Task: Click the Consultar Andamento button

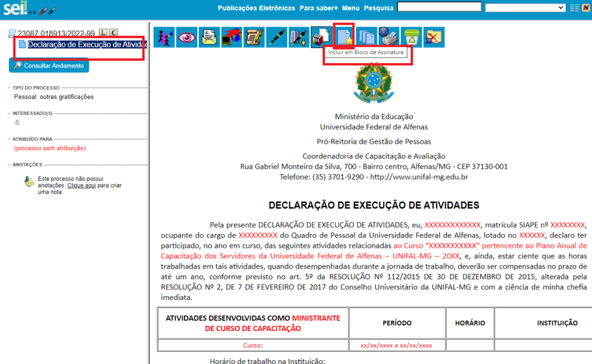Action: pos(49,66)
